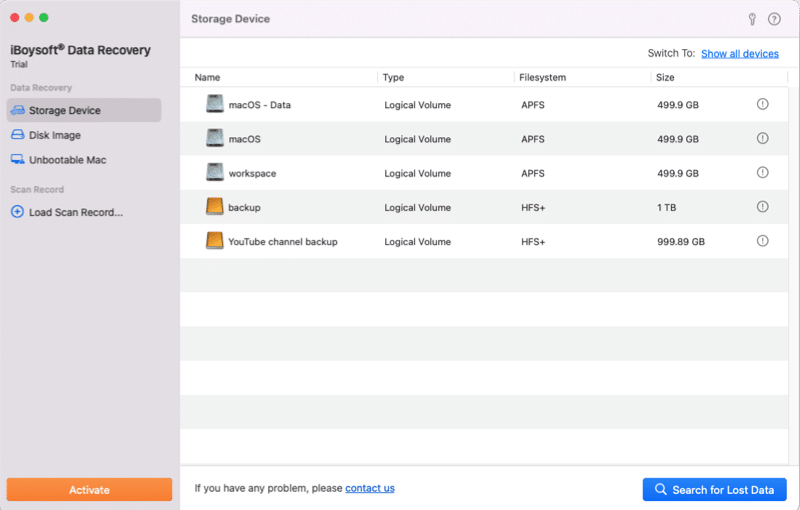Show info for YouTube channel backup

762,241
